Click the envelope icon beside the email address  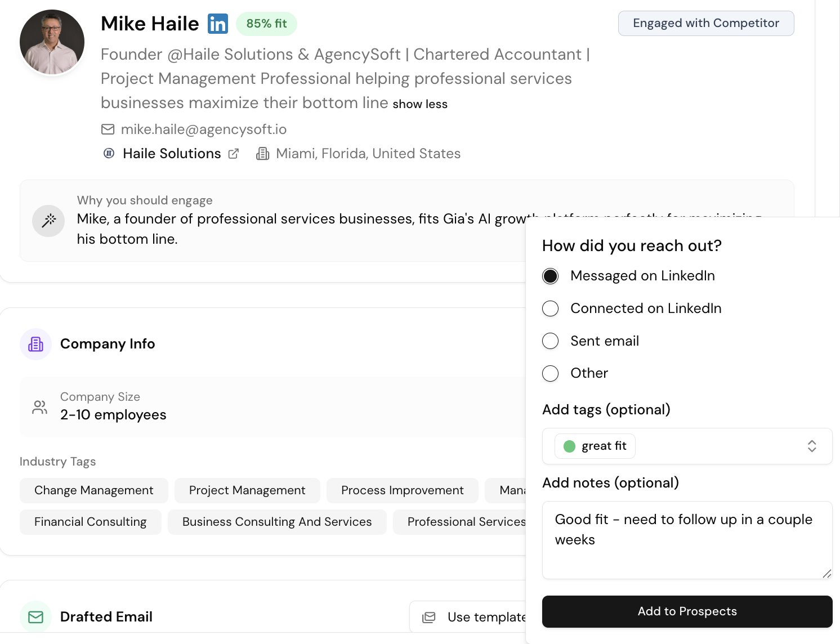pyautogui.click(x=108, y=129)
